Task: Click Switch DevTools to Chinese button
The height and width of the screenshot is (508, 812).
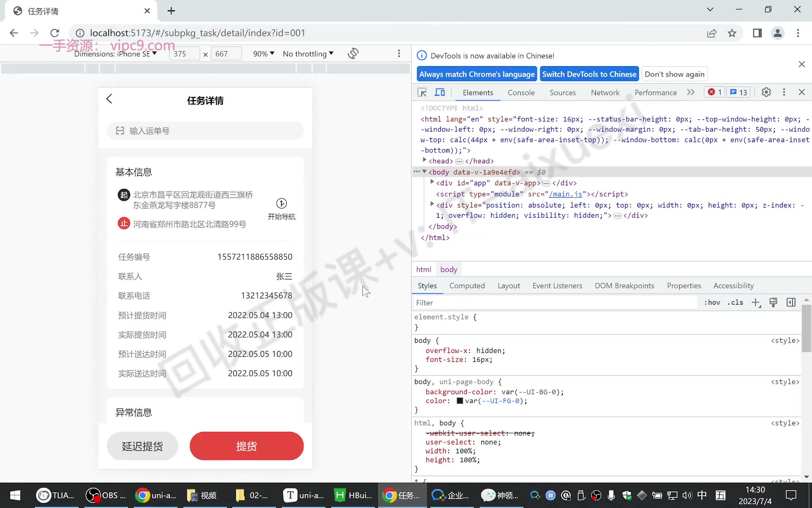Action: (589, 74)
